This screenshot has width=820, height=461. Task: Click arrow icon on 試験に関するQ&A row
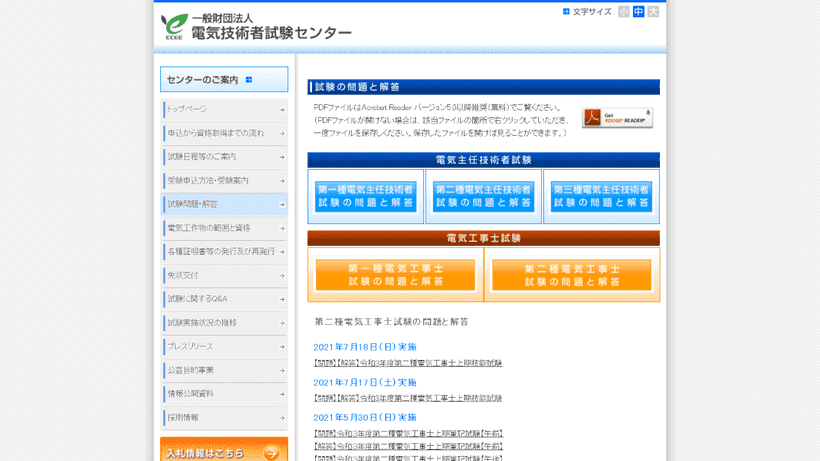282,299
